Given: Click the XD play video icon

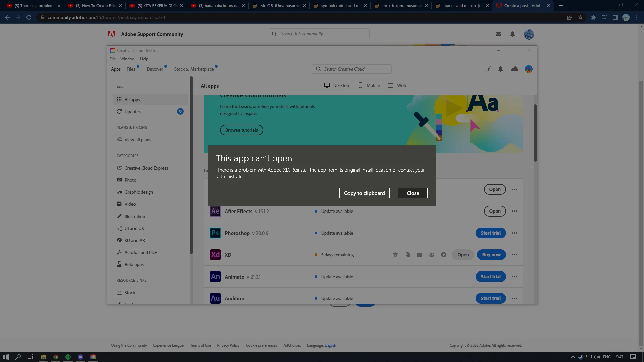Looking at the screenshot, I should pos(444,255).
